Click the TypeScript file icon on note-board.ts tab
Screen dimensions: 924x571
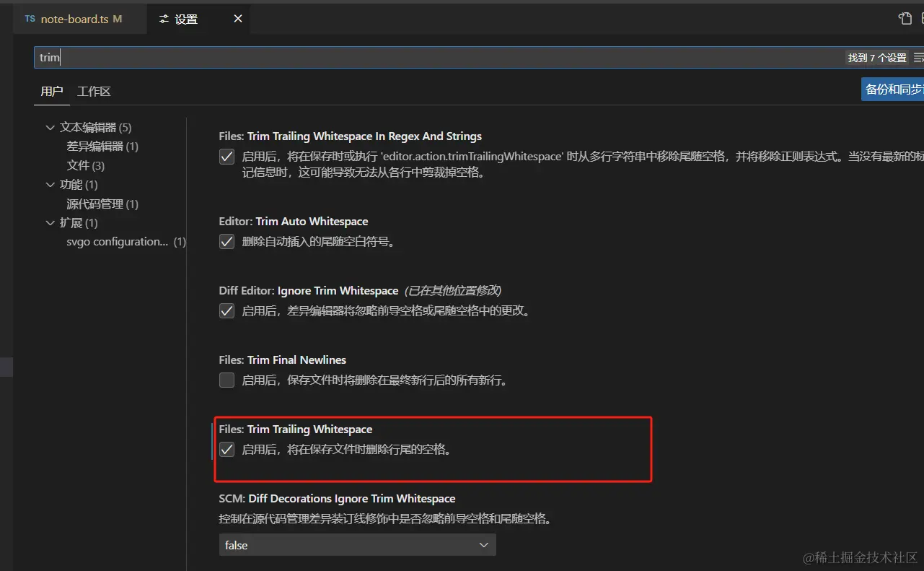point(30,19)
